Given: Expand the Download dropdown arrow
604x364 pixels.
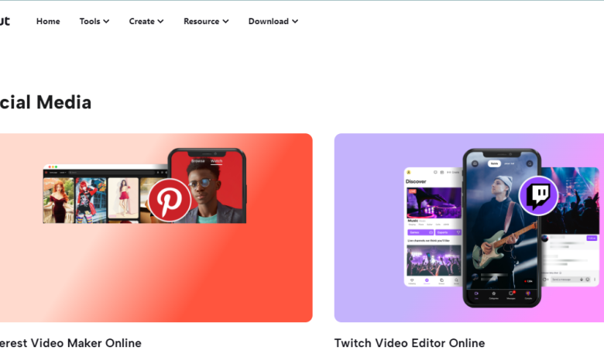Looking at the screenshot, I should coord(295,22).
